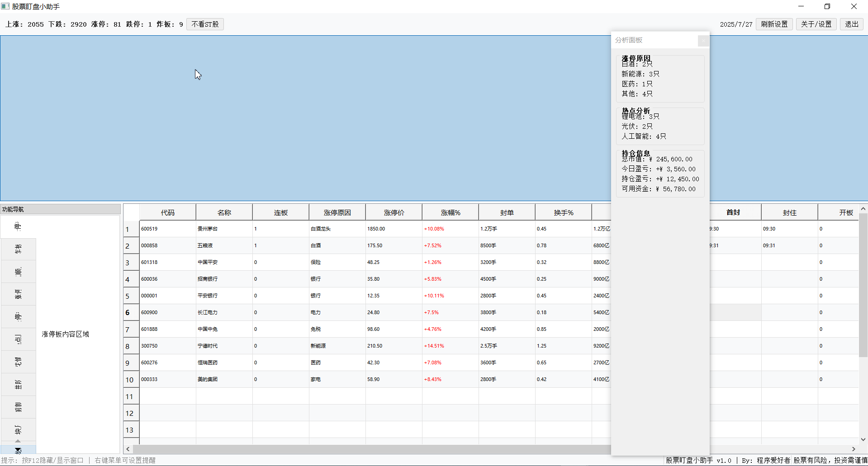Click the vertical scrollbar down arrow
The image size is (868, 466).
863,439
